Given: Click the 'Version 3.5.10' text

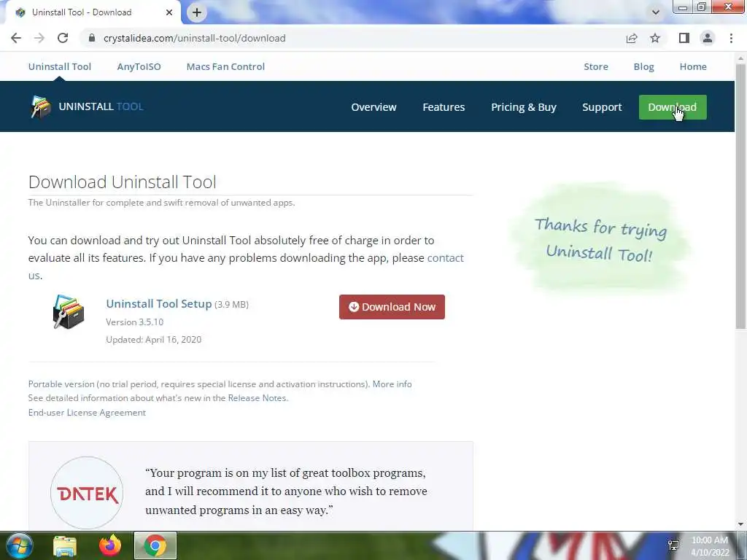Looking at the screenshot, I should (x=134, y=322).
